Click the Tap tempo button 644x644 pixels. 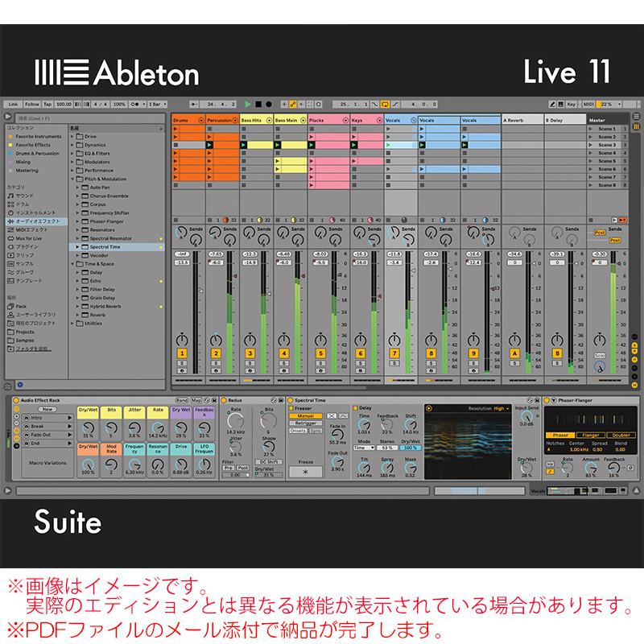coord(47,105)
